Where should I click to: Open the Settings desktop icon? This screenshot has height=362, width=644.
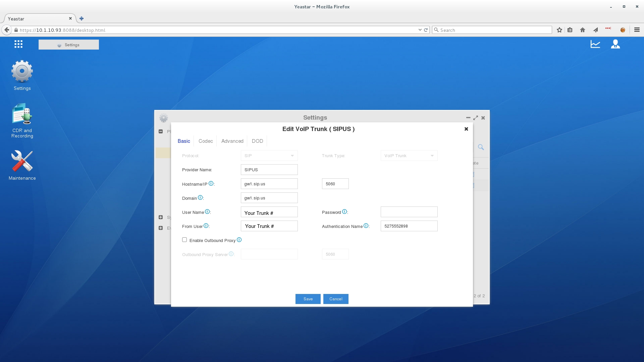tap(22, 75)
